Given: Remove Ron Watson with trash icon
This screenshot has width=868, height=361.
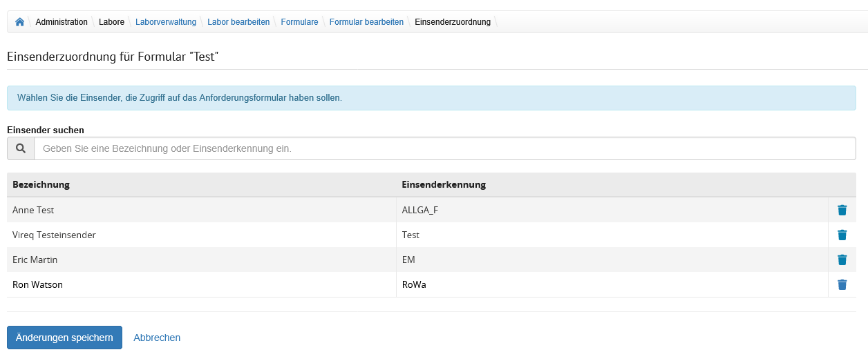Looking at the screenshot, I should (842, 284).
